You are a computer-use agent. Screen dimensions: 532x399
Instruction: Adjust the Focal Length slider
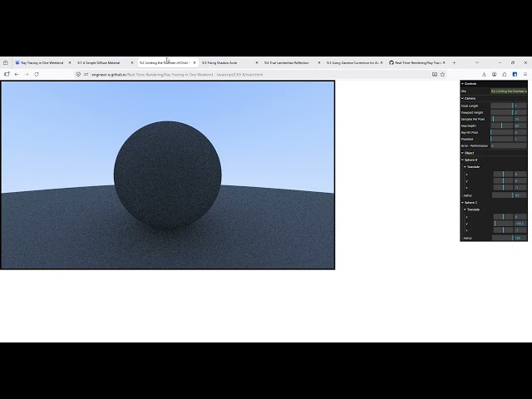[502, 106]
